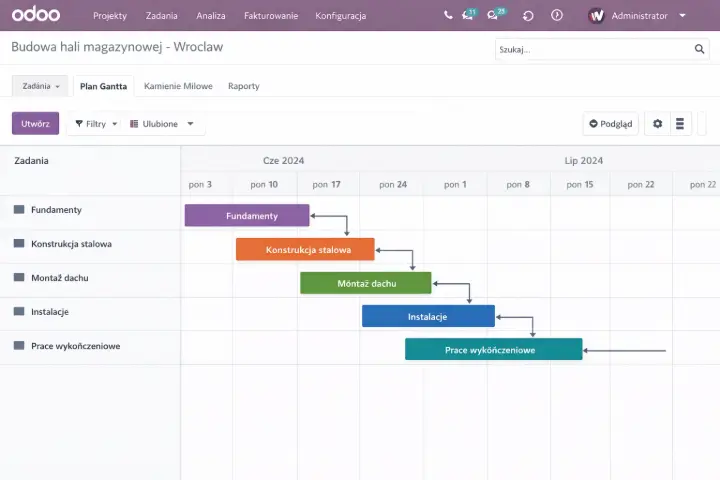Open the gear settings icon
This screenshot has height=480, width=720.
click(657, 124)
